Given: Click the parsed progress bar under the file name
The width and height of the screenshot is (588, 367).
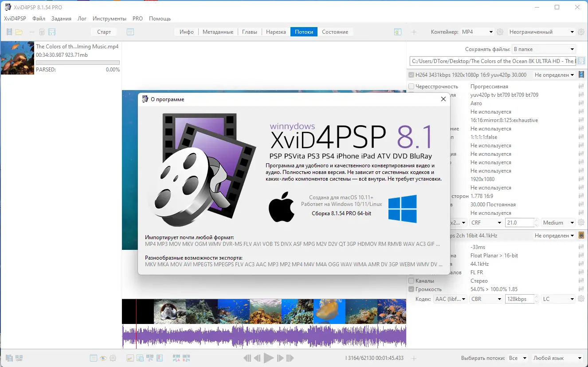Looking at the screenshot, I should [78, 63].
